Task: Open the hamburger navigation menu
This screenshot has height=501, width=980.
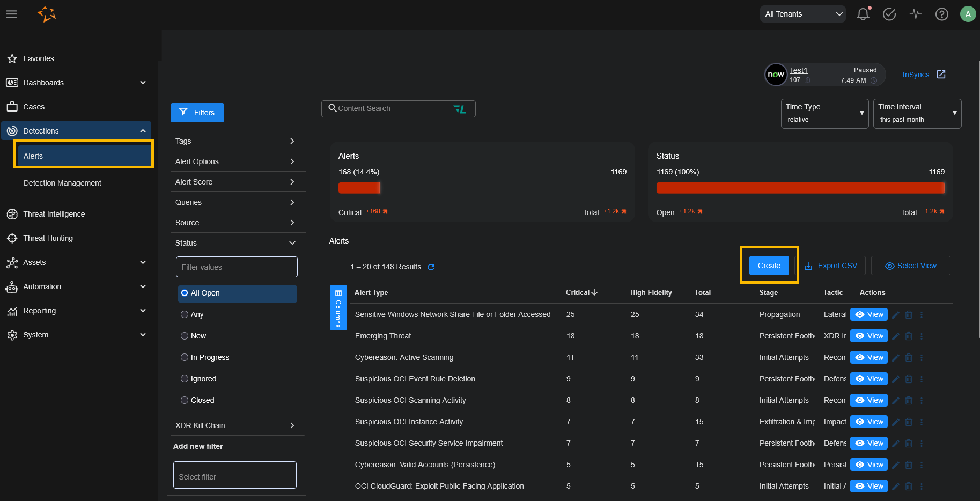Action: pos(12,14)
